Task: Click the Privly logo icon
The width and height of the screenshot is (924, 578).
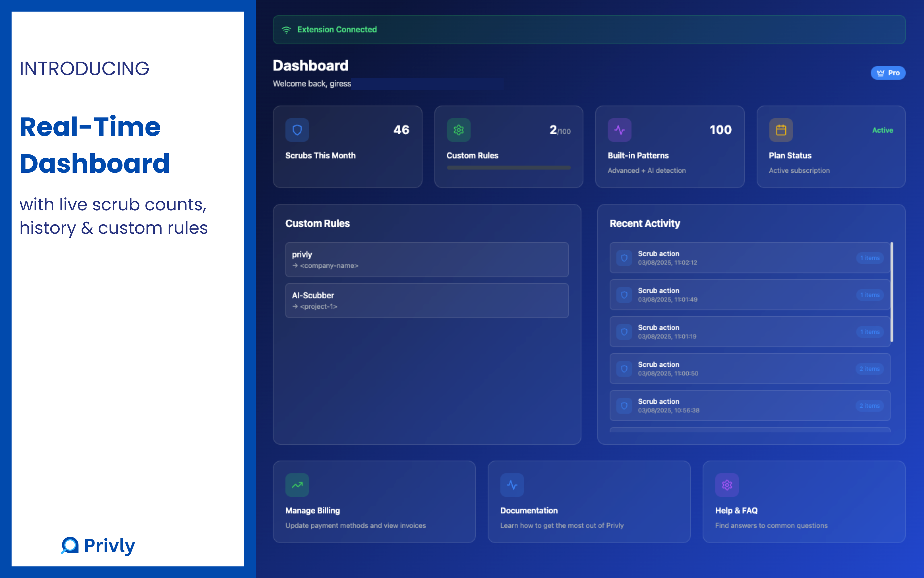Action: pyautogui.click(x=70, y=545)
